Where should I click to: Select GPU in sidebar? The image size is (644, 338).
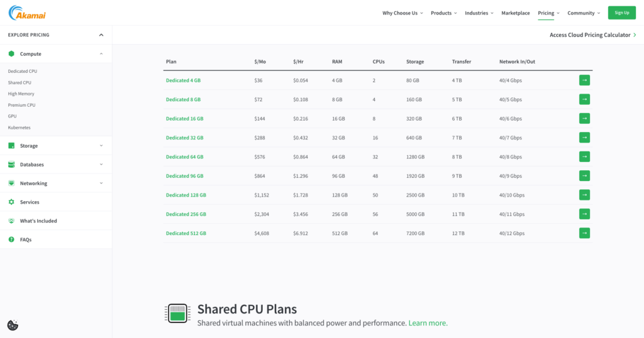(13, 116)
